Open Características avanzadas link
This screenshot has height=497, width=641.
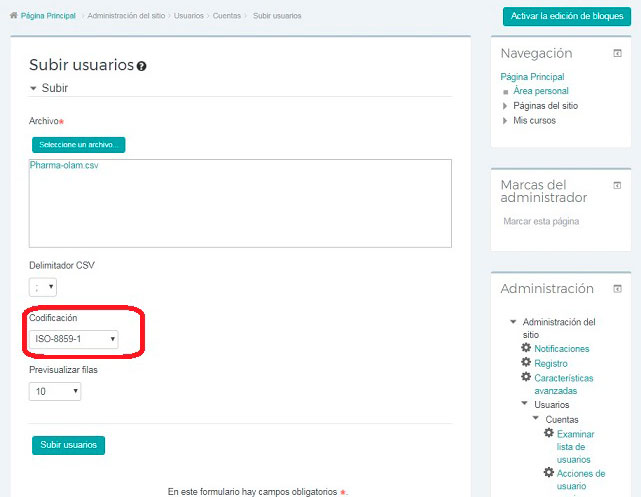click(564, 384)
